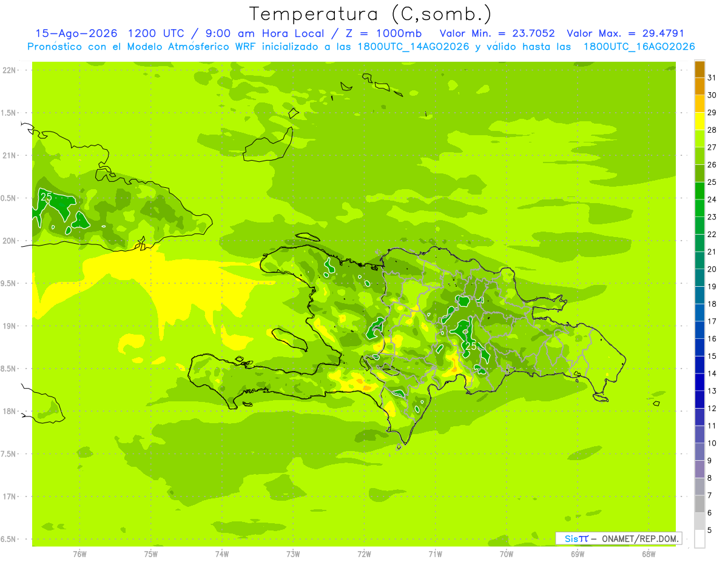This screenshot has width=728, height=562.
Task: Click the legend value 18
Action: [712, 304]
